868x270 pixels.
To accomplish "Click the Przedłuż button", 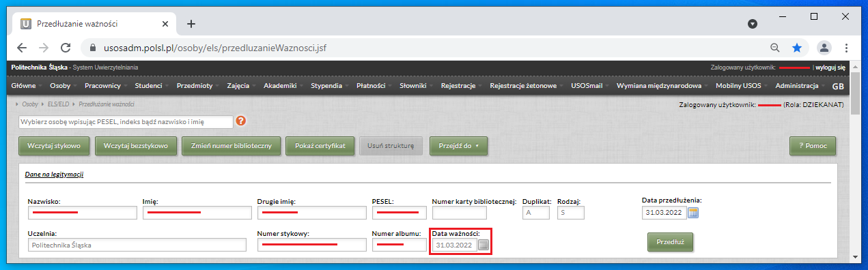I will tap(670, 242).
